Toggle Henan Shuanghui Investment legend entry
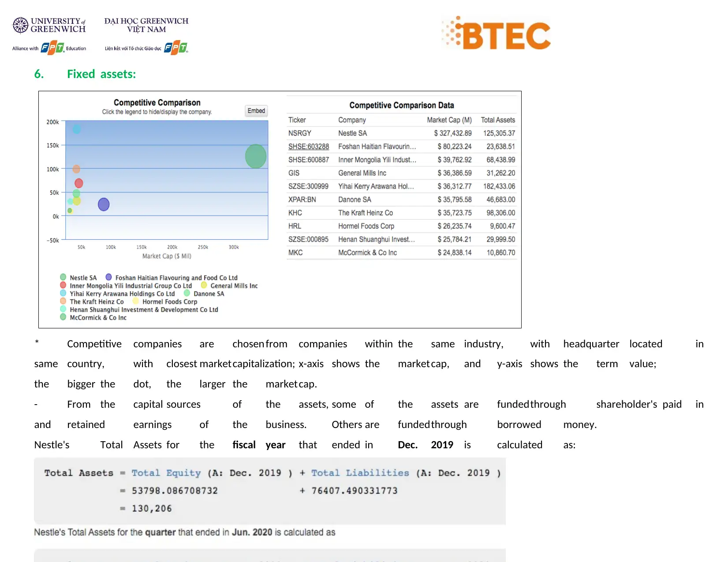 click(139, 309)
